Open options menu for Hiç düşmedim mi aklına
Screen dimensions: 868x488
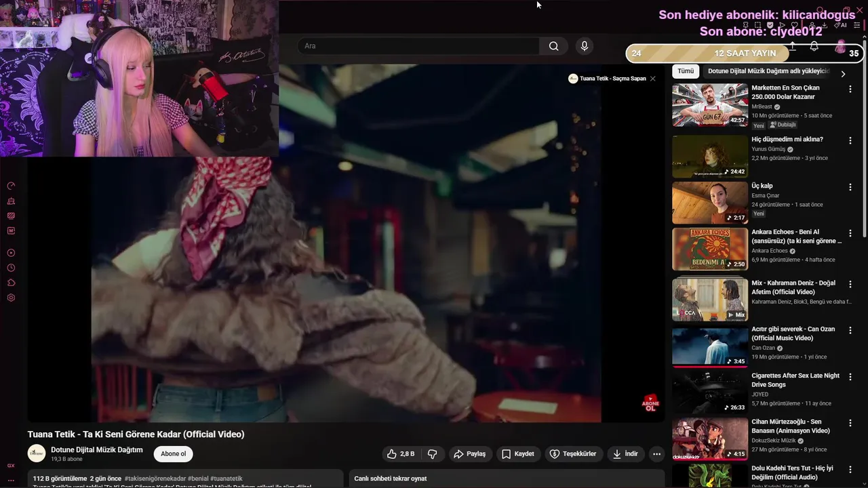850,140
